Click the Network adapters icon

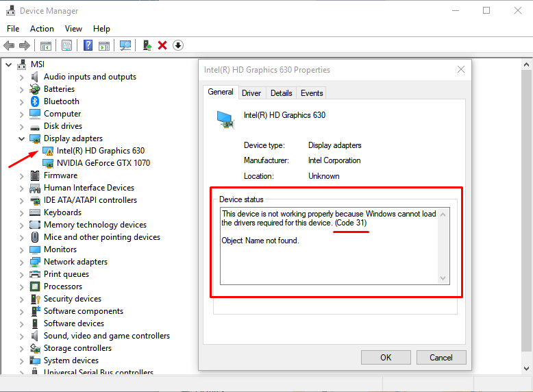point(35,262)
